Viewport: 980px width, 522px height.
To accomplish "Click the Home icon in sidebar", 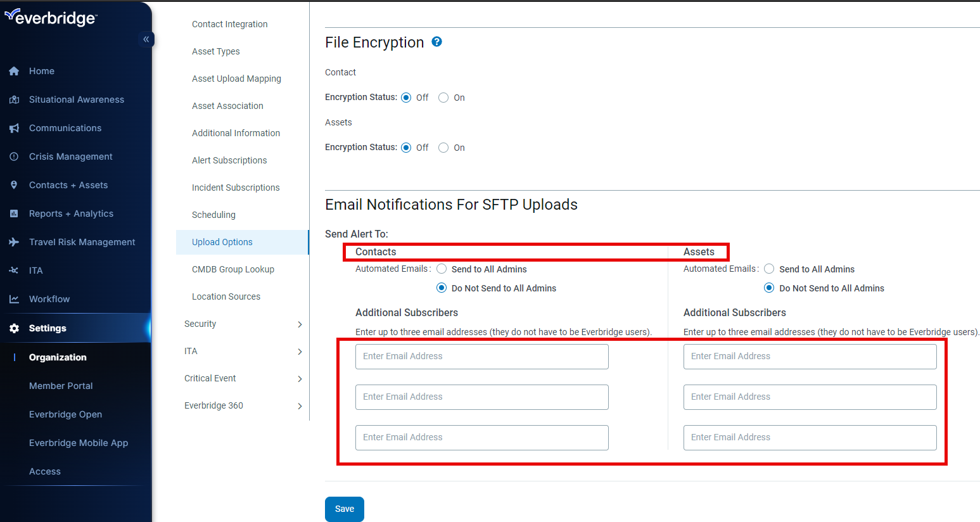I will pyautogui.click(x=14, y=72).
